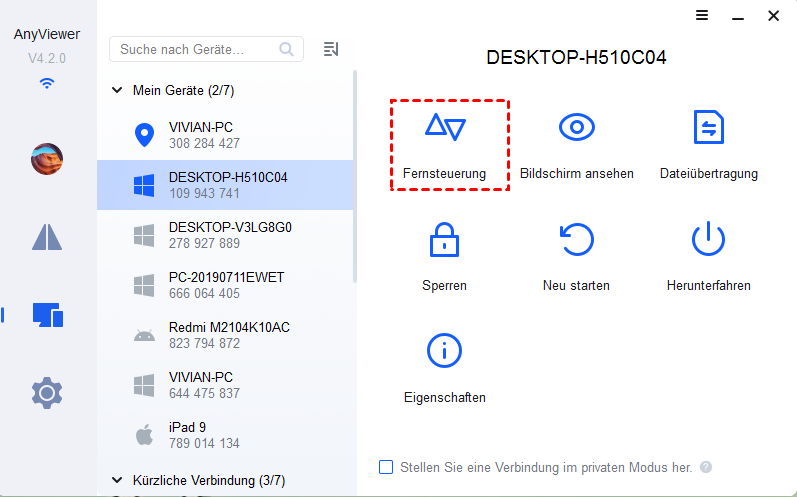
Task: Open the device list sort icon
Action: [331, 49]
